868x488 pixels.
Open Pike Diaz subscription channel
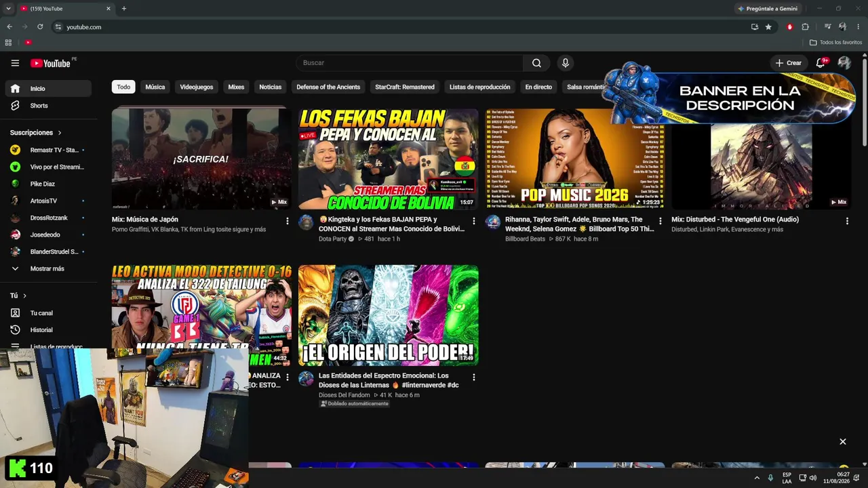pos(47,184)
